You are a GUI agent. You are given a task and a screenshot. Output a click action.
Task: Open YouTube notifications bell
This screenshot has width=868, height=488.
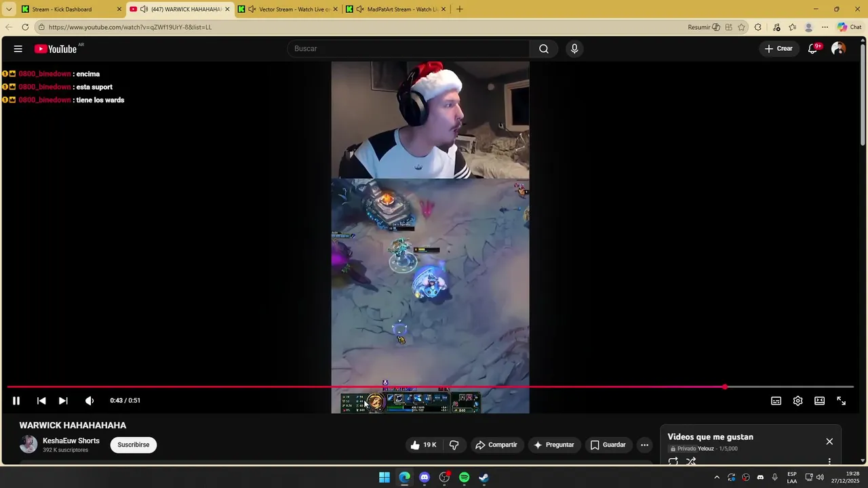[x=813, y=49]
